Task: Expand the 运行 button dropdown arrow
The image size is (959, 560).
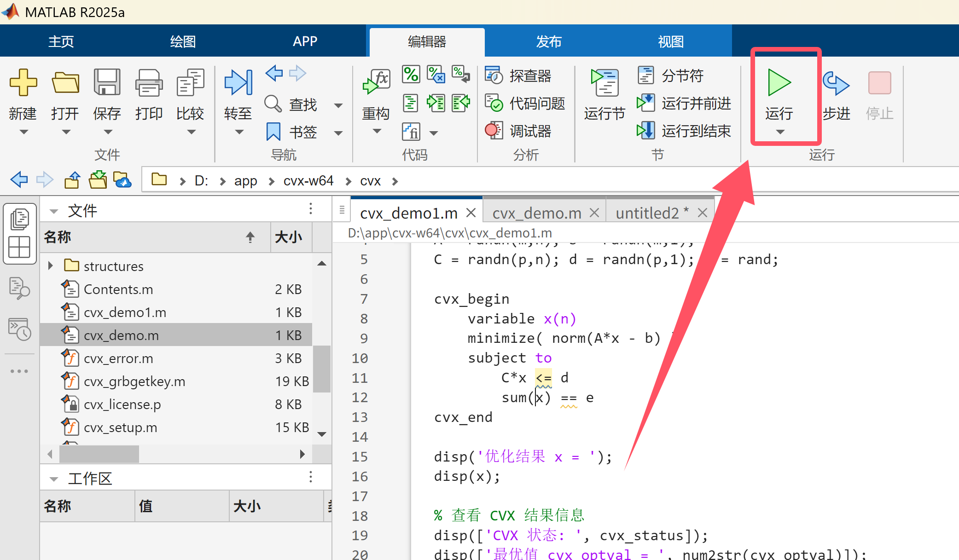Action: 779,132
